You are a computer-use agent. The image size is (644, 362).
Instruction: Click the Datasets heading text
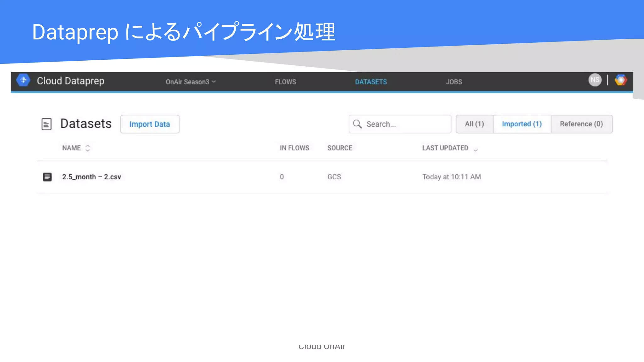click(86, 123)
